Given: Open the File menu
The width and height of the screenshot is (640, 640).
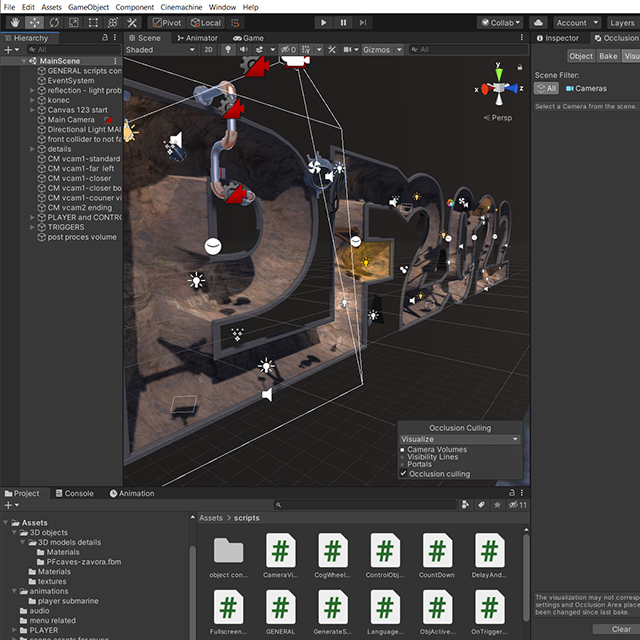Looking at the screenshot, I should click(9, 7).
